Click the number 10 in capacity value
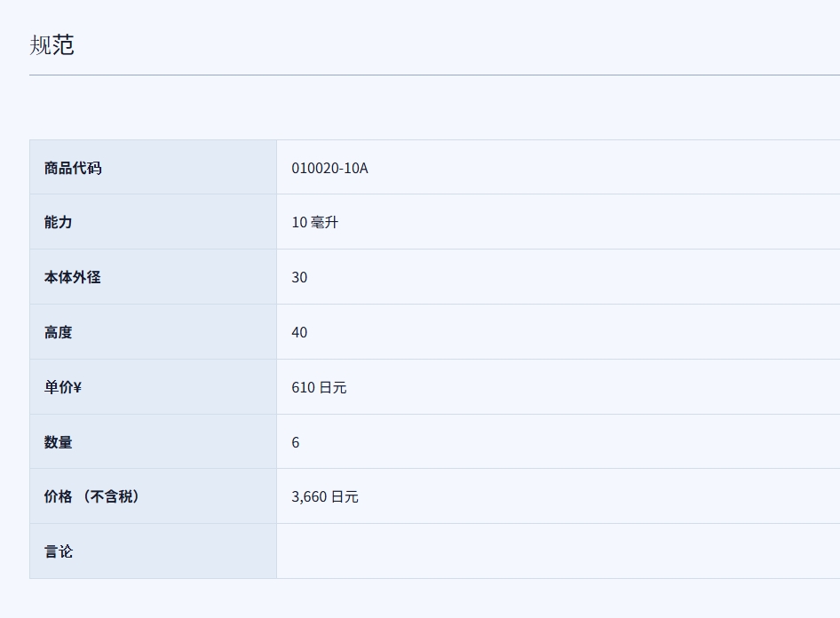The image size is (840, 618). point(299,223)
